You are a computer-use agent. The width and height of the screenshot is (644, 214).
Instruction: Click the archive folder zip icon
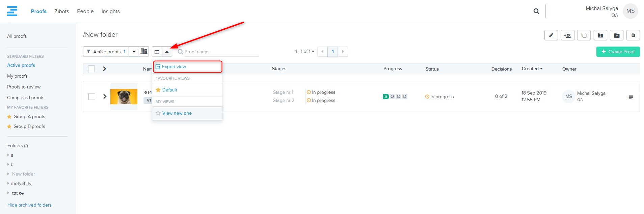coord(600,35)
